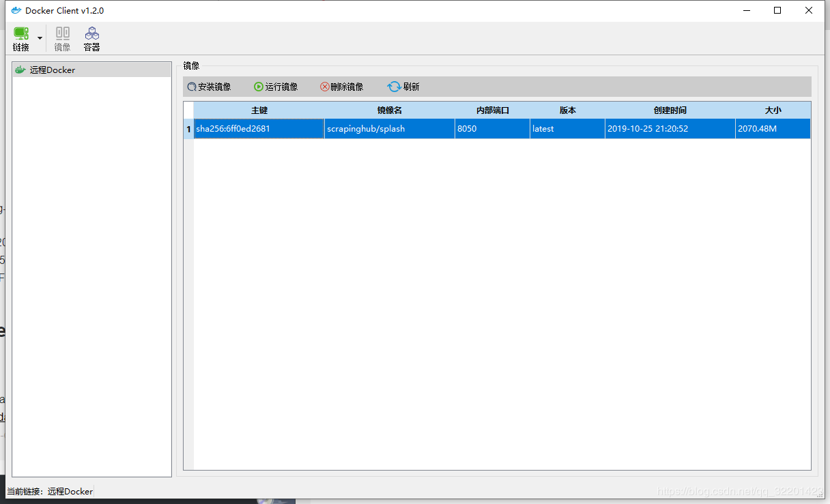Minimize the Docker Client window
The height and width of the screenshot is (504, 830).
click(x=746, y=10)
